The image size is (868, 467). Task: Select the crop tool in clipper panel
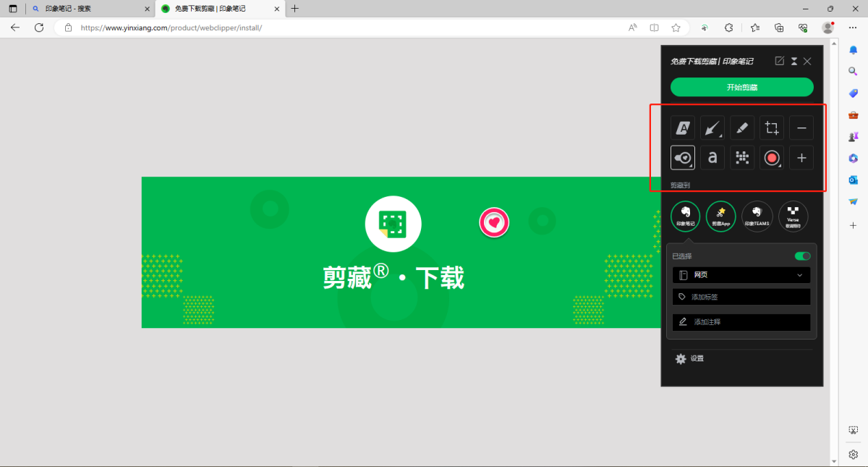click(x=772, y=128)
